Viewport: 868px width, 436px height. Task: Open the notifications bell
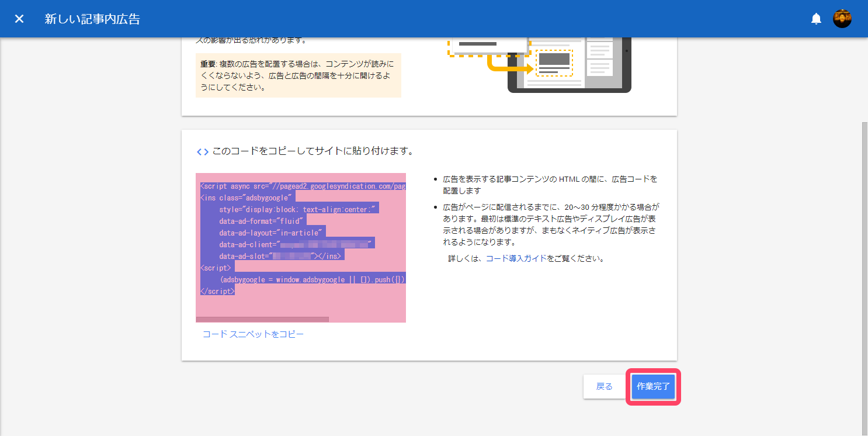pyautogui.click(x=816, y=19)
